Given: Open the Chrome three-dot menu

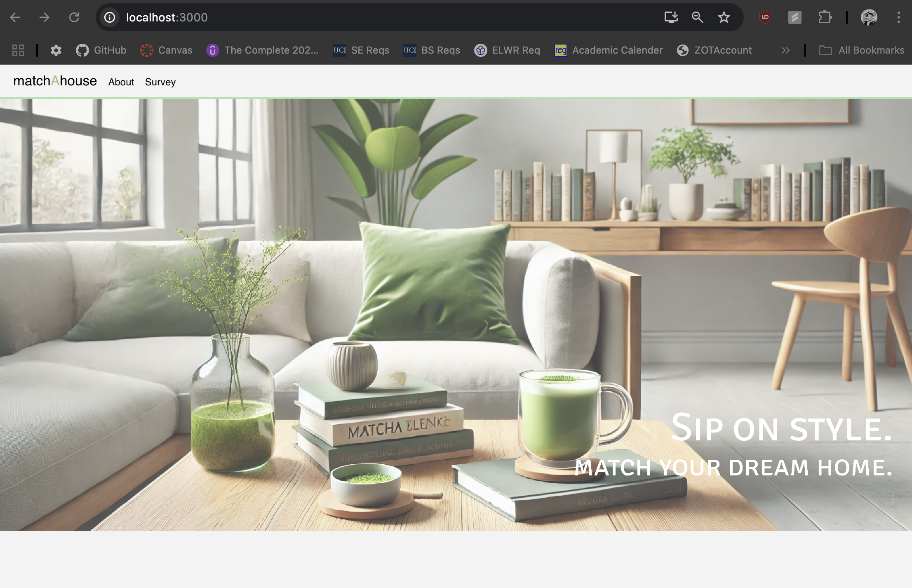Looking at the screenshot, I should point(898,17).
